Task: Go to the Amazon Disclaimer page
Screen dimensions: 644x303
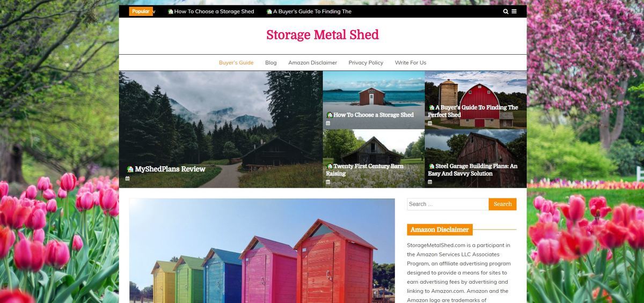Action: [312, 63]
